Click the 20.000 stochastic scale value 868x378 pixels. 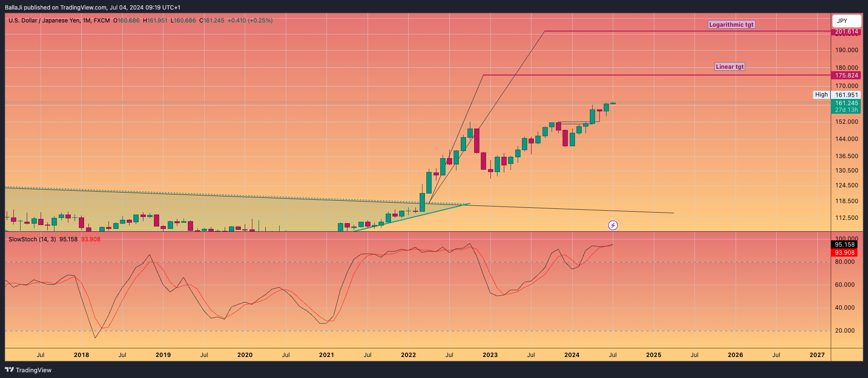[845, 331]
